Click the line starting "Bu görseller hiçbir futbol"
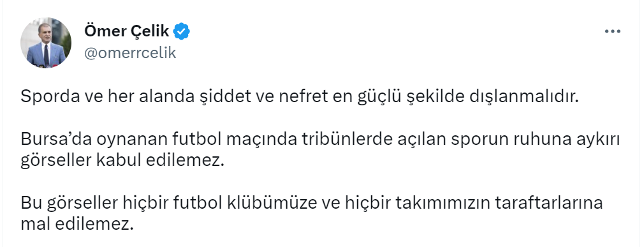 [312, 204]
